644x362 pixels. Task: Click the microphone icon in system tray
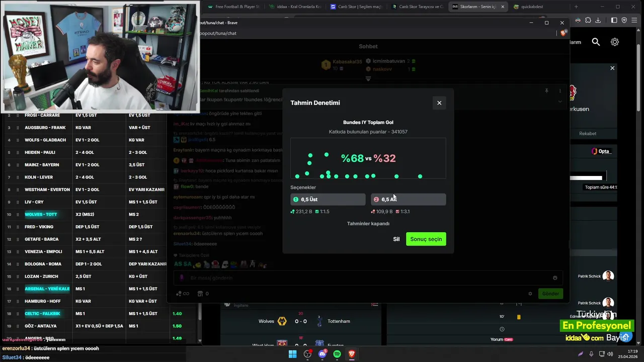pyautogui.click(x=591, y=354)
